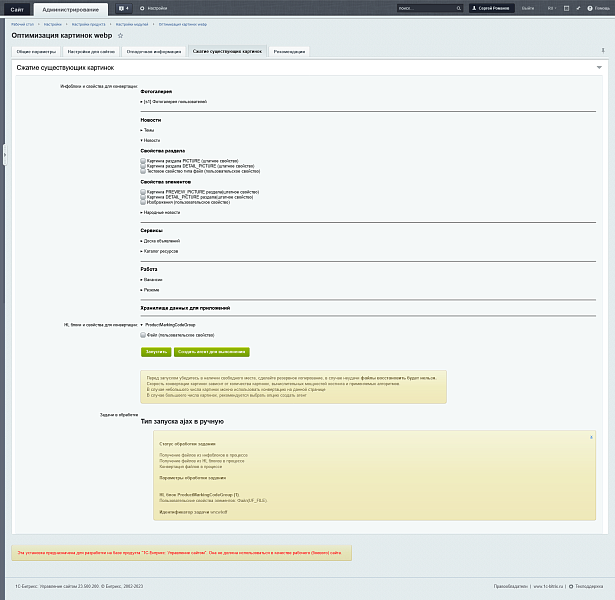Toggle Файл (пользовательское свойство) checkbox

[144, 335]
